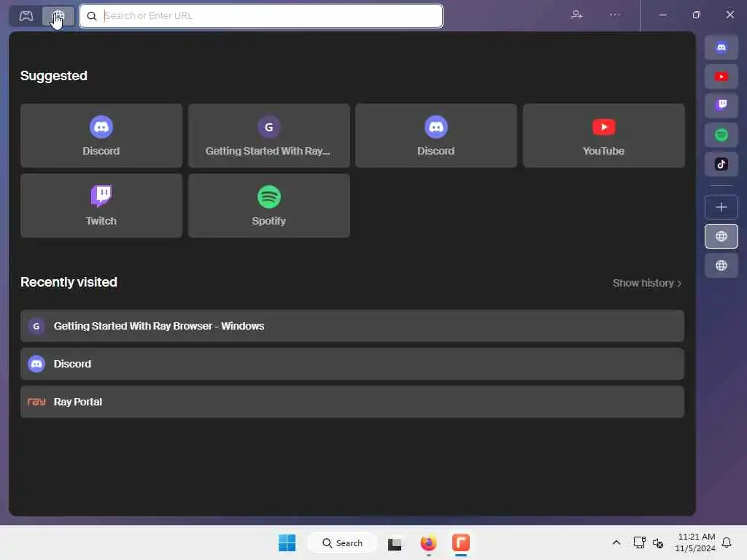
Task: Open the Task View taskbar icon
Action: coord(395,543)
